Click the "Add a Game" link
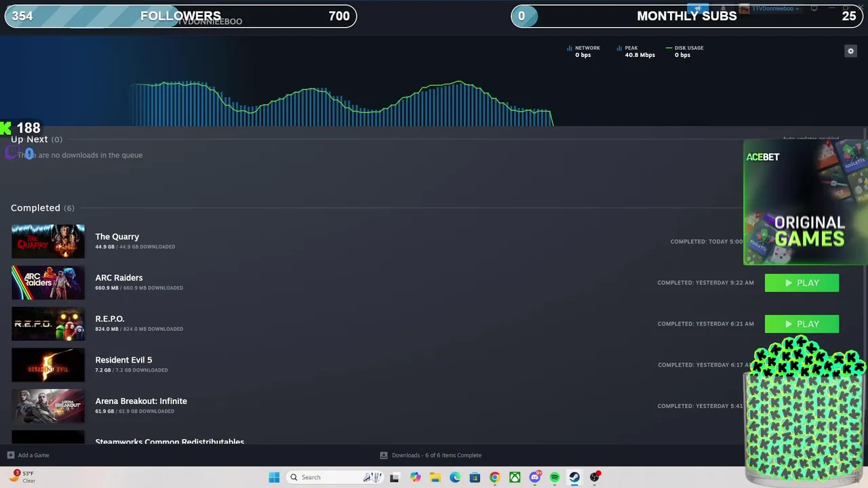The height and width of the screenshot is (488, 868). [x=33, y=455]
